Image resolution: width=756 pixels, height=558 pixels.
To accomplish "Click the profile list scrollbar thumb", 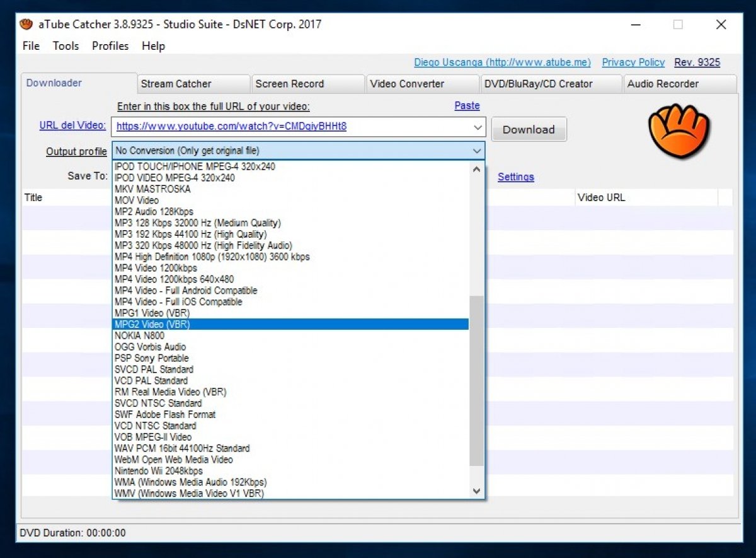I will pos(476,381).
